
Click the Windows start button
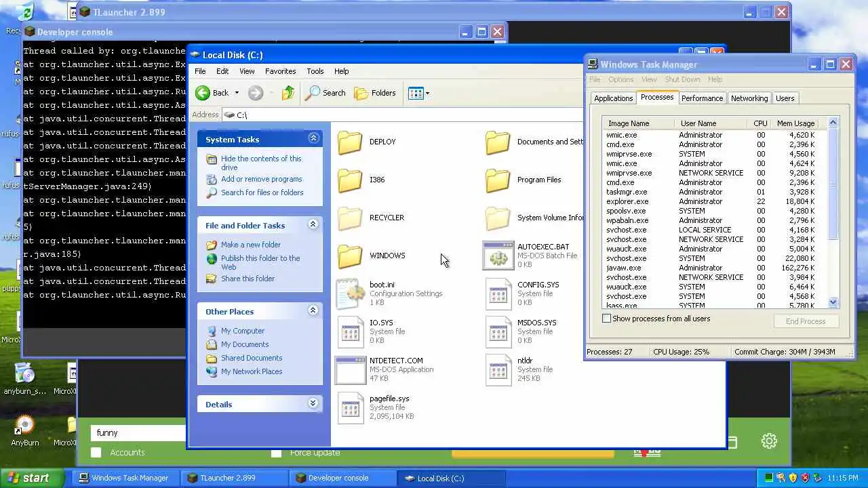click(x=33, y=478)
